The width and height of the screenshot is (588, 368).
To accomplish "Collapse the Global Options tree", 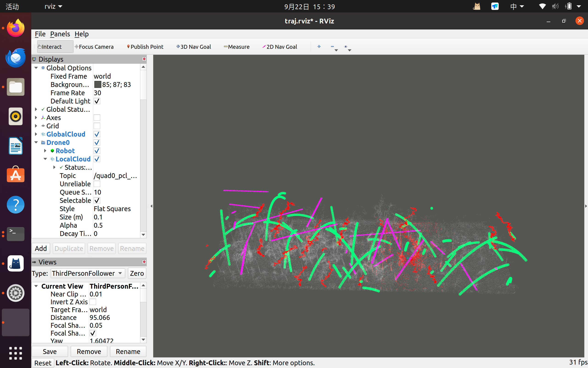I will click(36, 68).
